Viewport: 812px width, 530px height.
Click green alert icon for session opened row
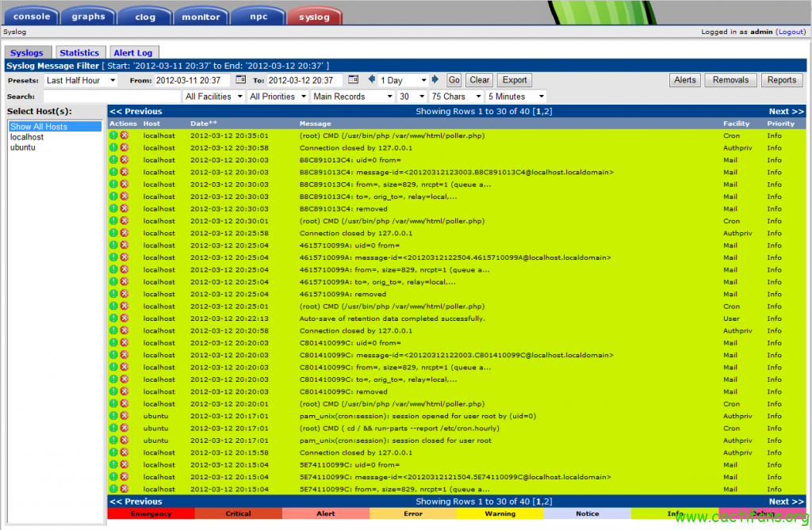click(x=113, y=416)
